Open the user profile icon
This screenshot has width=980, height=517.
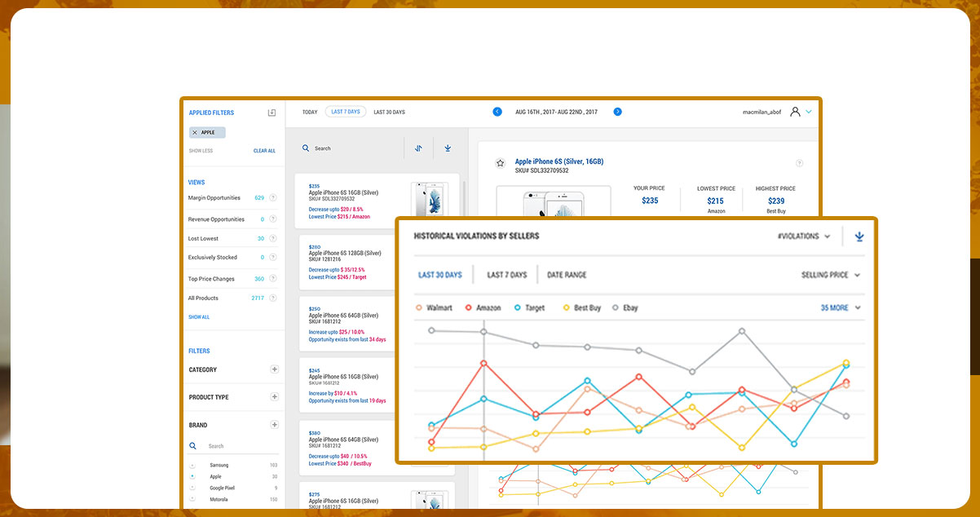(795, 112)
